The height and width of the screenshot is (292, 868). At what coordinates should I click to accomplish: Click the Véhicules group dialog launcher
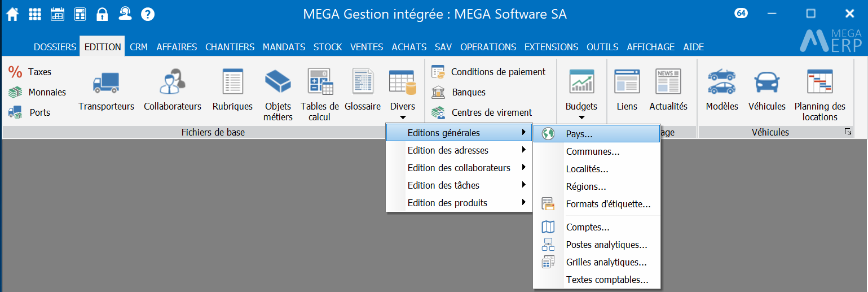click(848, 132)
